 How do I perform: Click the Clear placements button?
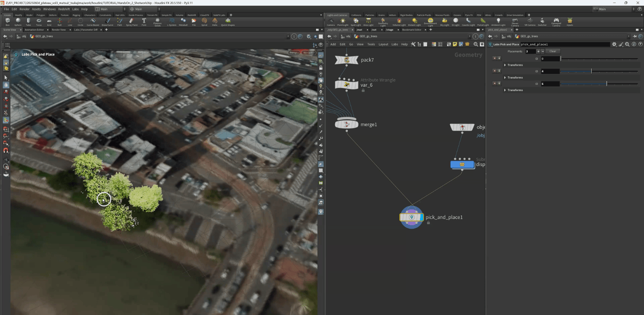(x=553, y=51)
